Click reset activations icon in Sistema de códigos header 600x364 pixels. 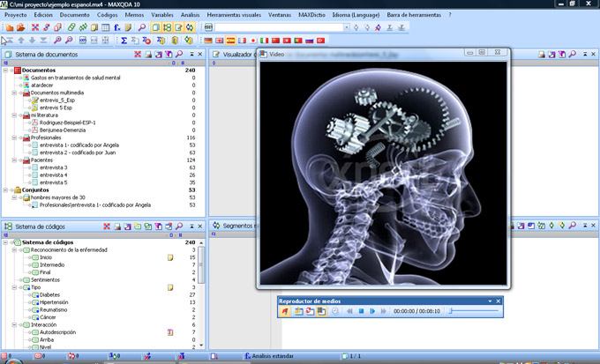pos(107,227)
